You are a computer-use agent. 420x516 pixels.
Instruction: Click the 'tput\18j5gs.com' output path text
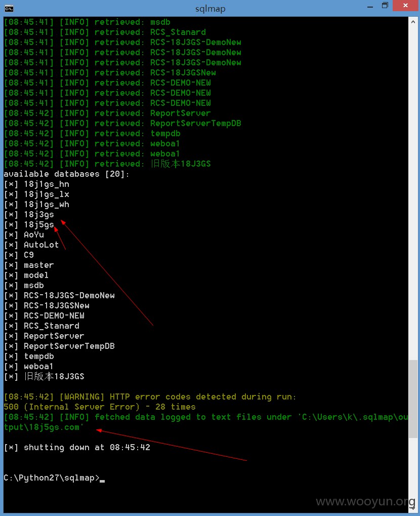pyautogui.click(x=44, y=427)
